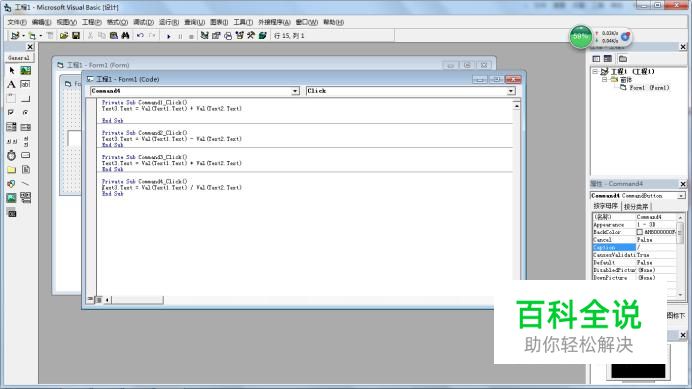Open the Click procedure dropdown in the code window

(511, 91)
